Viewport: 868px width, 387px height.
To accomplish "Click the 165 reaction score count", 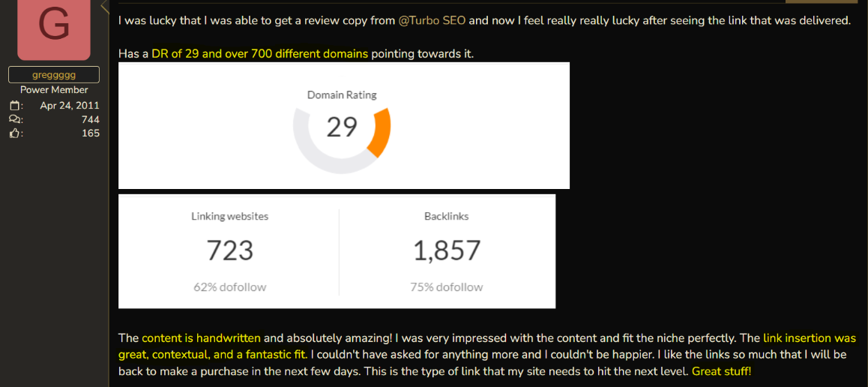I will click(x=90, y=133).
